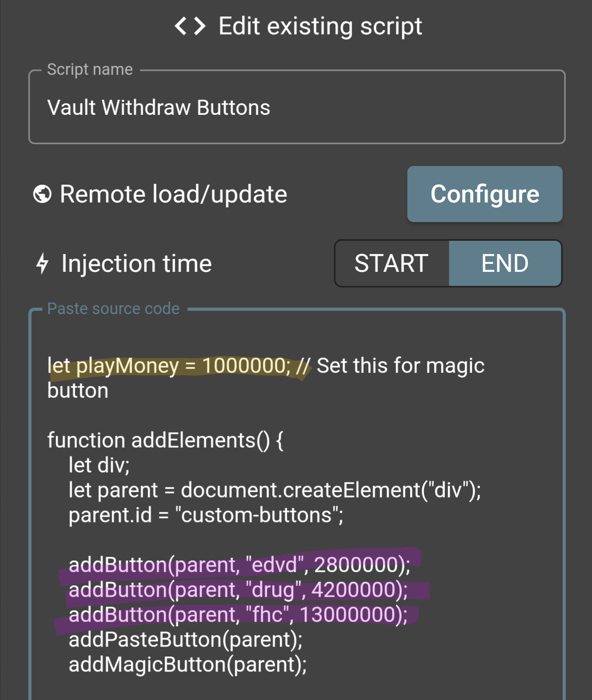The height and width of the screenshot is (700, 592).
Task: Set injection time to START
Action: (x=391, y=263)
